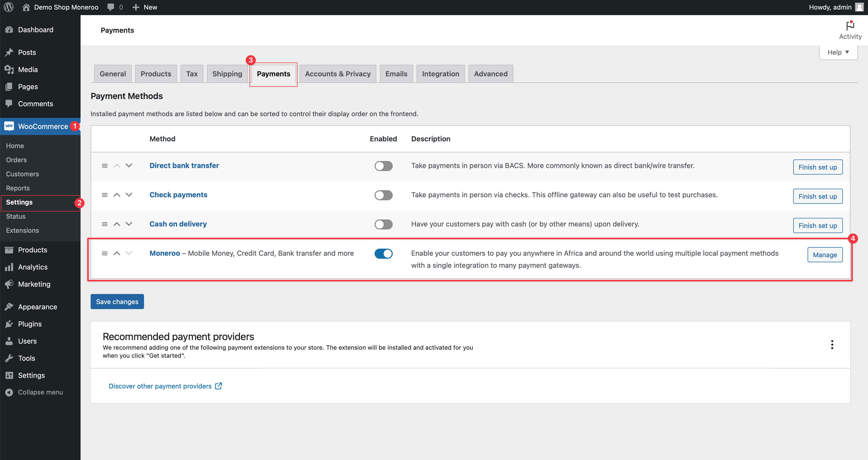Enable the Direct bank transfer toggle
The width and height of the screenshot is (868, 460).
[383, 166]
